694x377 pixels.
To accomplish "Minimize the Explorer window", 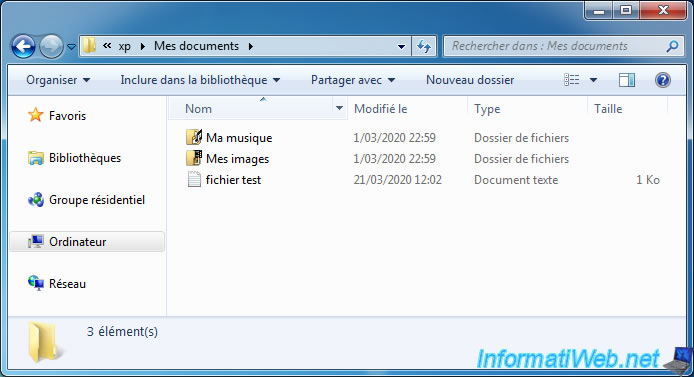I will tap(598, 10).
